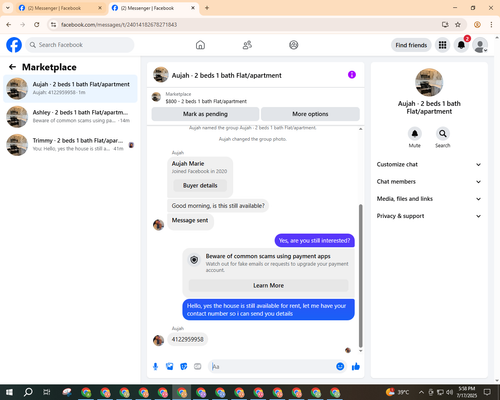Open the Chrome profile icon in toolbar
The height and width of the screenshot is (400, 500).
coord(477,25)
